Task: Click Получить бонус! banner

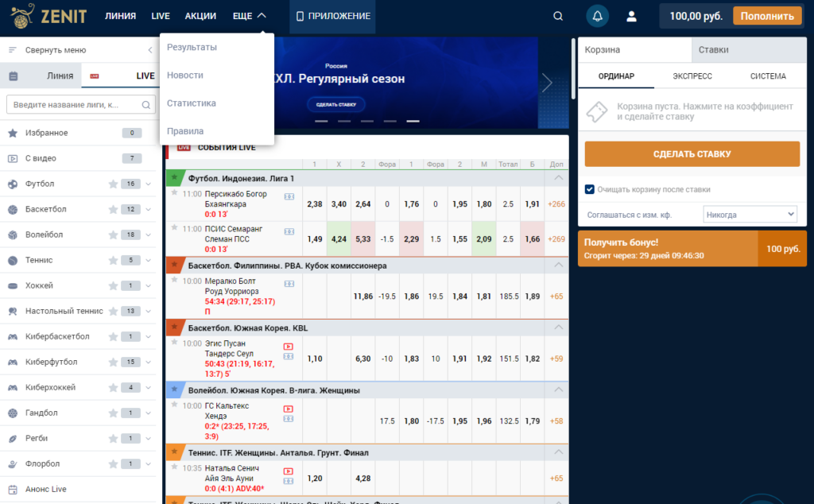Action: [692, 249]
